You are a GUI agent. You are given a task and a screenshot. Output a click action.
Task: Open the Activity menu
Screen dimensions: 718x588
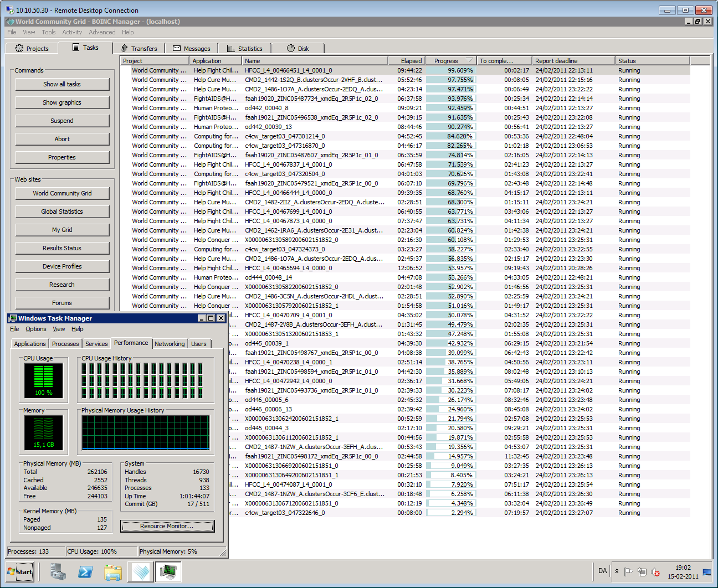72,32
